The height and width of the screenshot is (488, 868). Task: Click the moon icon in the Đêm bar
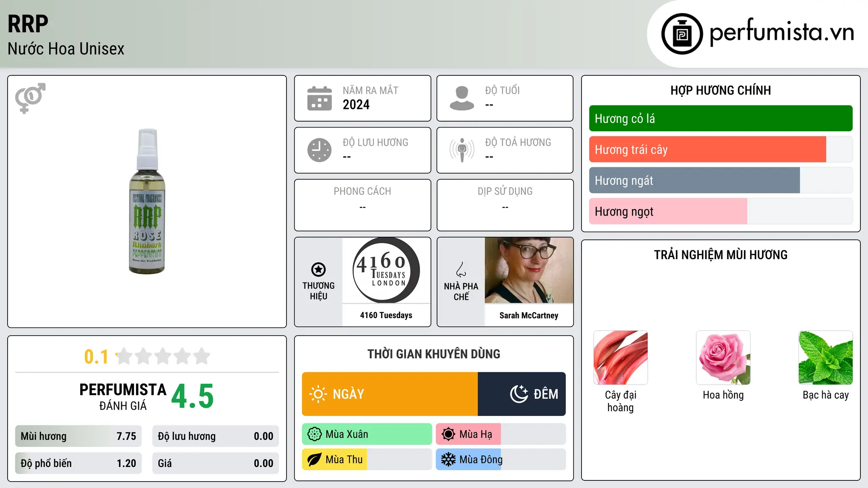(x=519, y=394)
